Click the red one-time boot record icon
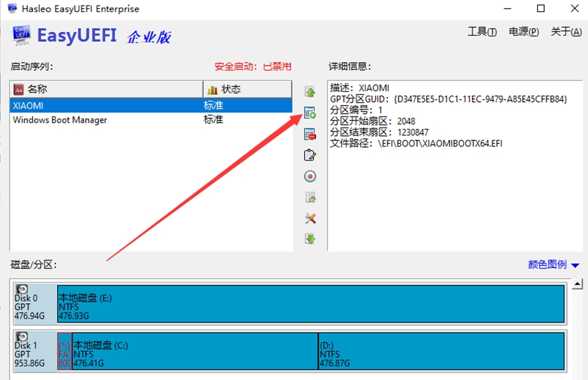Screen dimensions: 588x380 tap(310, 176)
